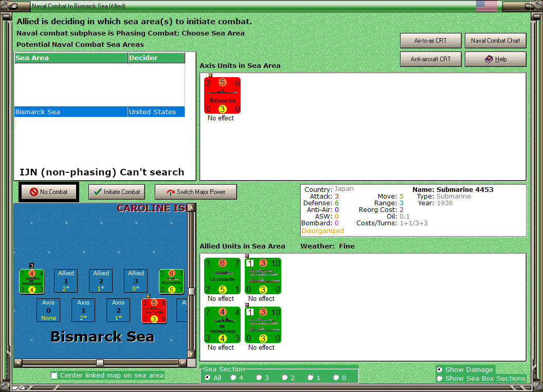Image resolution: width=543 pixels, height=392 pixels.
Task: Select BB Pennsylvania counter in Allied Units panel
Action: pyautogui.click(x=222, y=325)
